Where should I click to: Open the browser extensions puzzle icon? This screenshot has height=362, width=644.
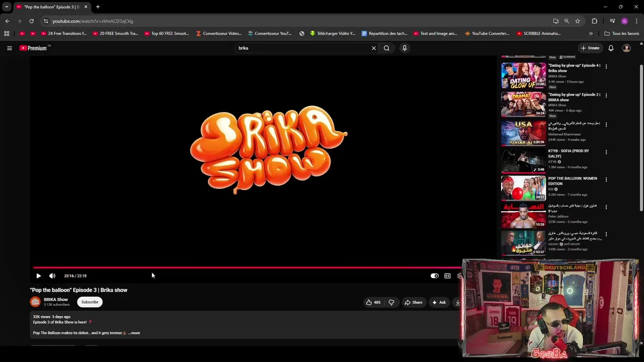[x=594, y=21]
